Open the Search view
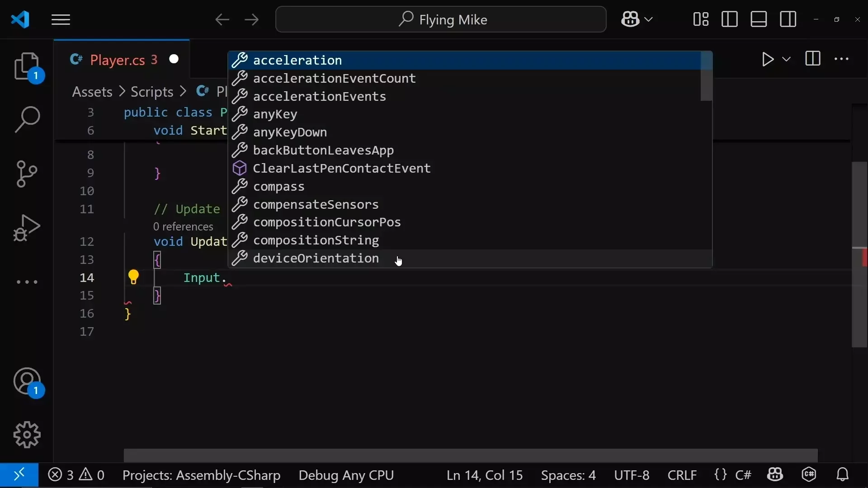The image size is (868, 488). [x=27, y=119]
